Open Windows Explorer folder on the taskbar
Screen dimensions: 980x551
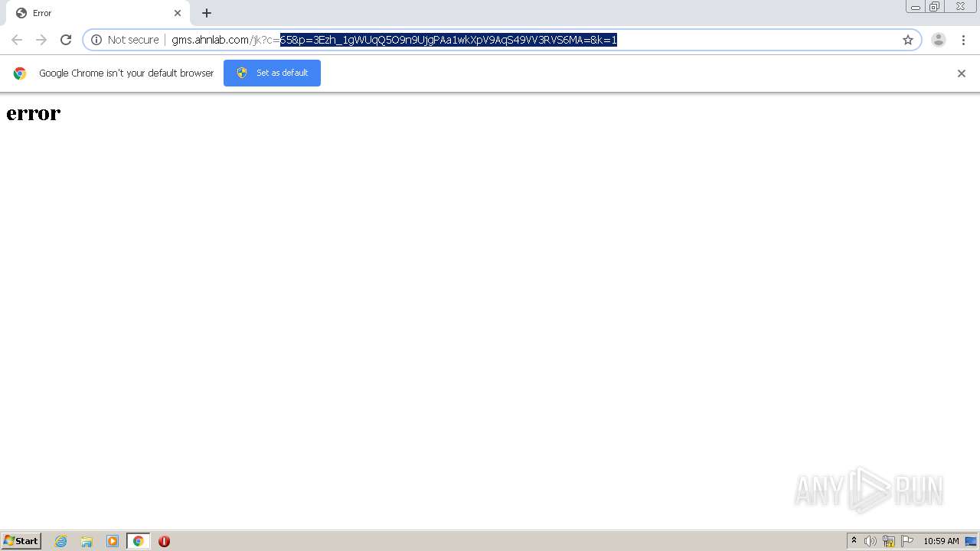[x=87, y=541]
